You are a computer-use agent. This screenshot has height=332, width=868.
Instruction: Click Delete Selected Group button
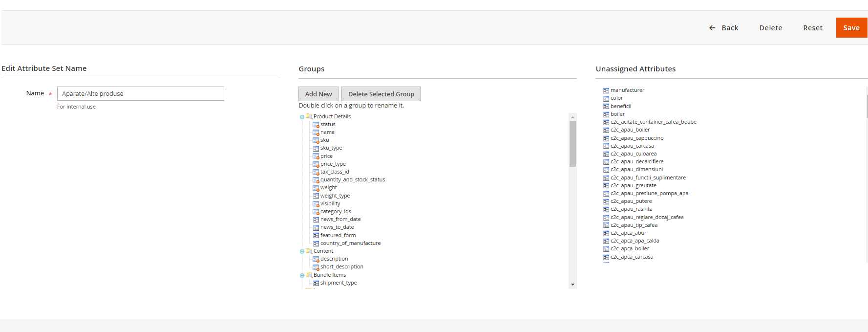[x=381, y=94]
